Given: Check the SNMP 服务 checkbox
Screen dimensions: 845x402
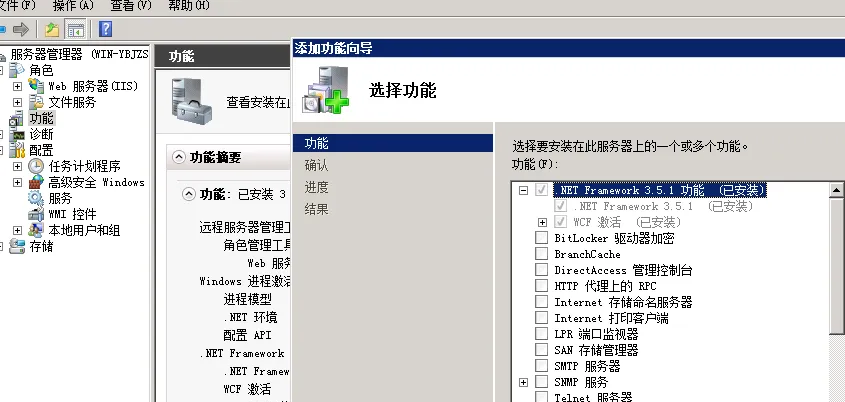Looking at the screenshot, I should [541, 382].
